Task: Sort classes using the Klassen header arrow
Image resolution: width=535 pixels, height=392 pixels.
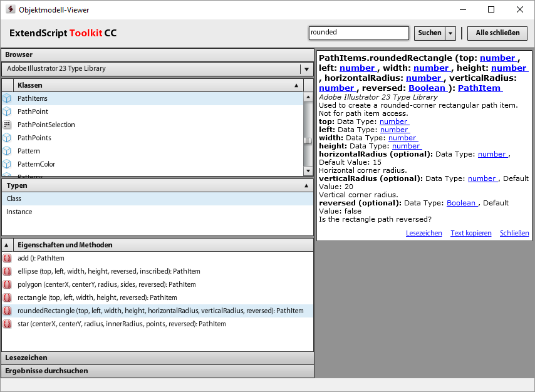Action: coord(296,85)
